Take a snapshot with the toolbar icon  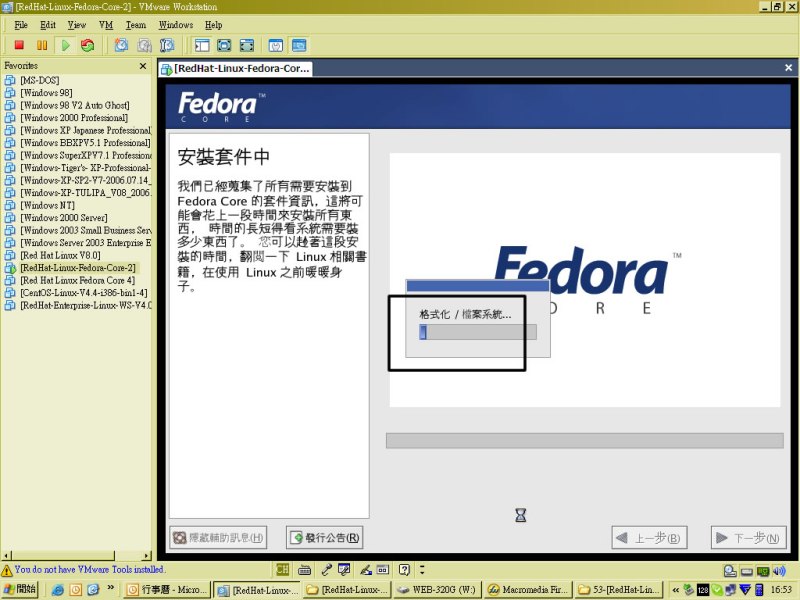point(121,45)
